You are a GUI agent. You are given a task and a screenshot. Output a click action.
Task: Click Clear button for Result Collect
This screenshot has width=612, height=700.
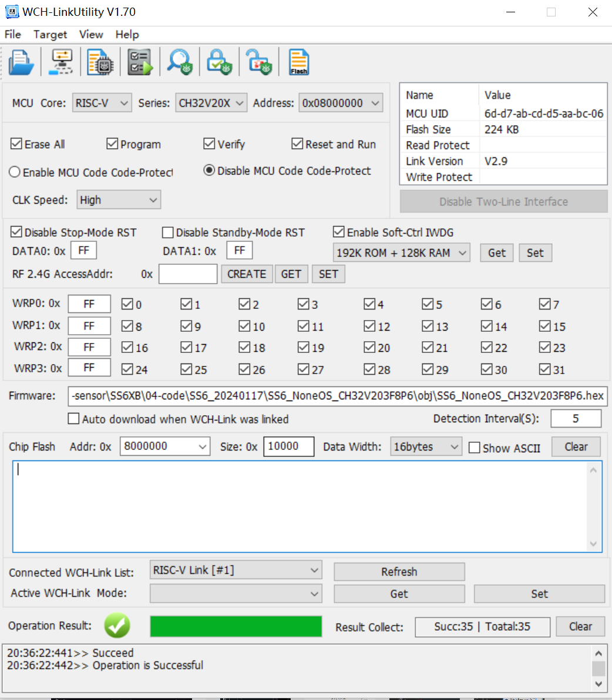(580, 627)
